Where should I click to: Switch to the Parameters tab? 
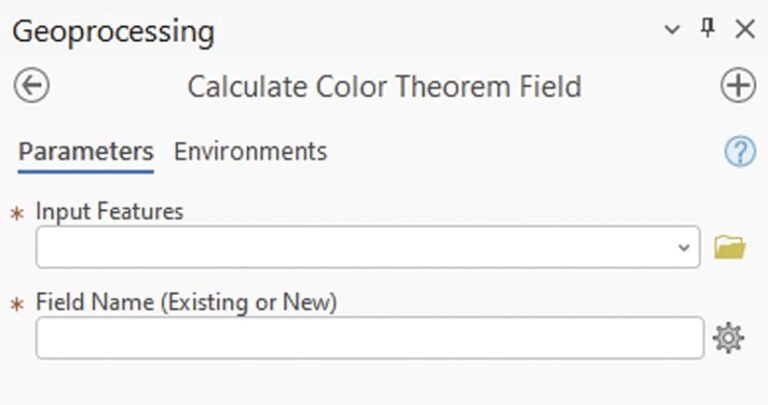point(86,152)
